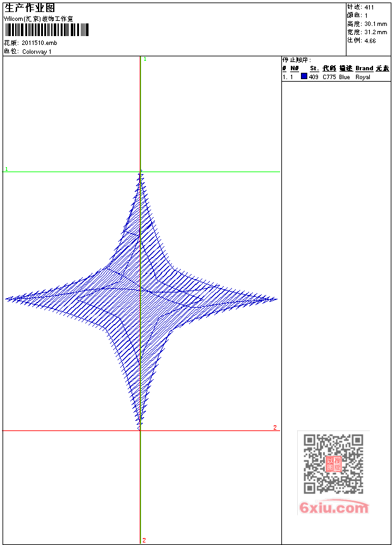Select the title text "生产作业图"
The width and height of the screenshot is (392, 545).
point(30,8)
